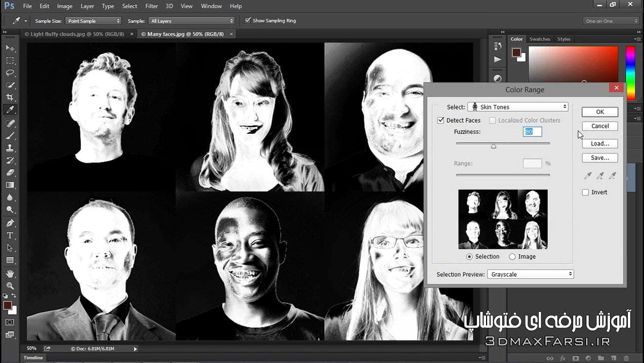Screen dimensions: 644x363
Task: Open the Select Skin Tones dropdown
Action: [517, 107]
